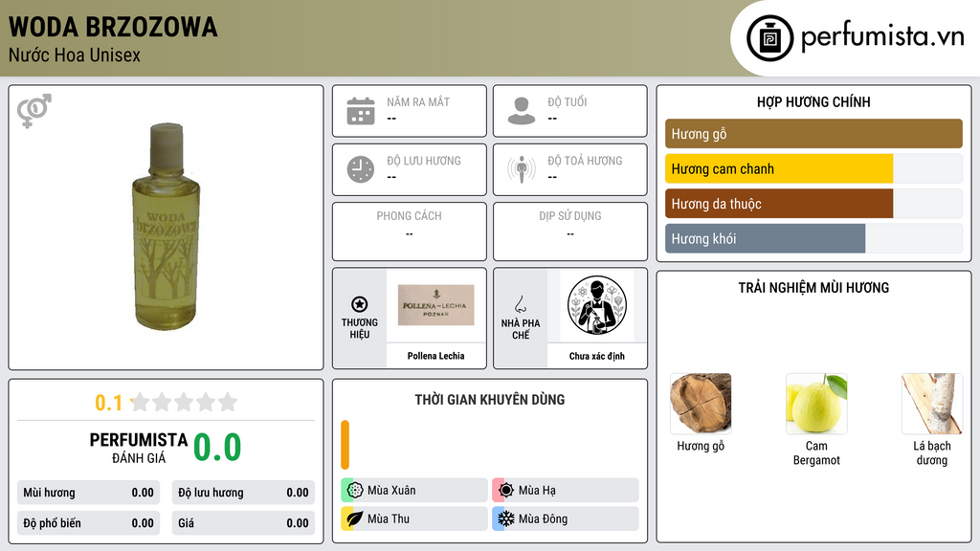980x551 pixels.
Task: Click the yellow 0.1 rating value
Action: 109,403
